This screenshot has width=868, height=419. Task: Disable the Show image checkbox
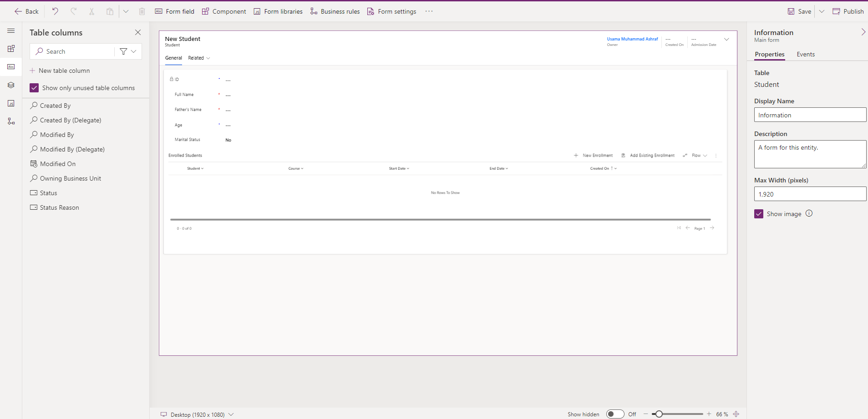tap(759, 214)
